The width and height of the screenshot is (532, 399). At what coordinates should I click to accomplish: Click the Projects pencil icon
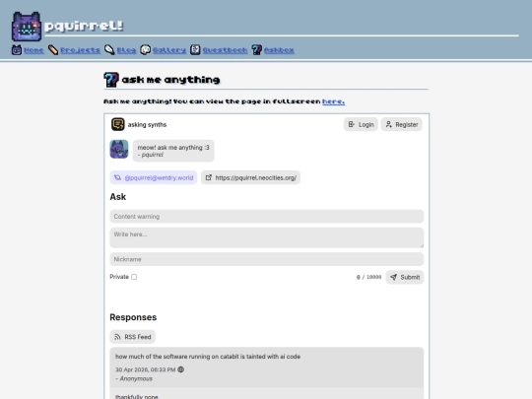53,50
